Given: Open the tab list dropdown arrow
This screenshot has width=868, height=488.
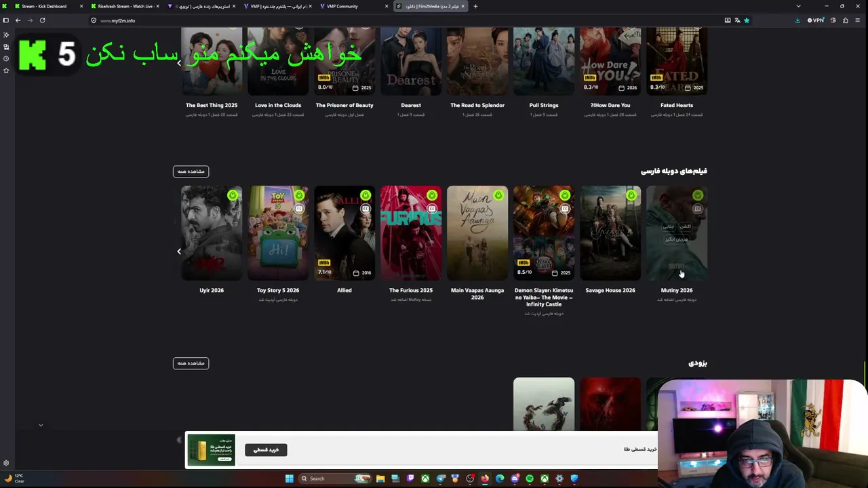Looking at the screenshot, I should pos(798,6).
